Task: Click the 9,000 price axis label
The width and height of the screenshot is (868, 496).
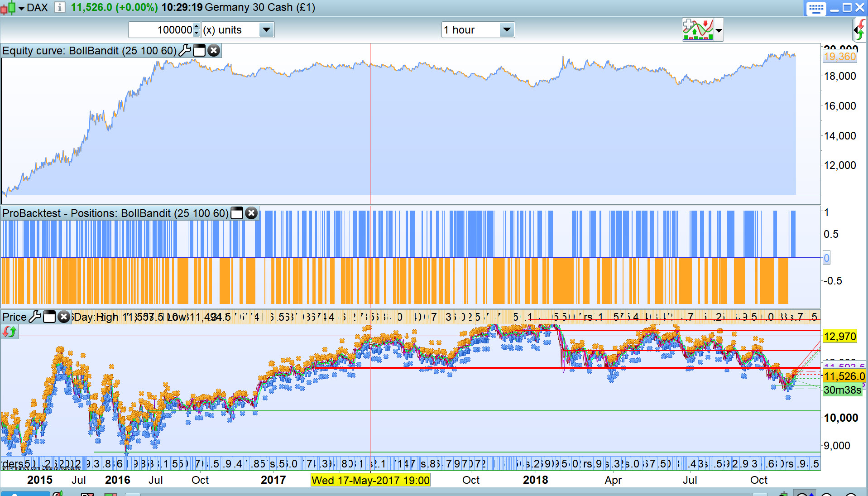Action: (837, 445)
